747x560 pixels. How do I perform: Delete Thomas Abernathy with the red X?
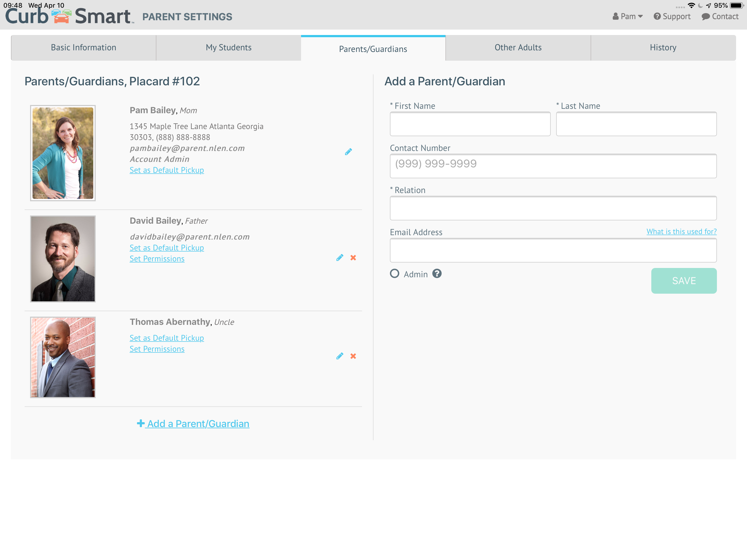(353, 356)
